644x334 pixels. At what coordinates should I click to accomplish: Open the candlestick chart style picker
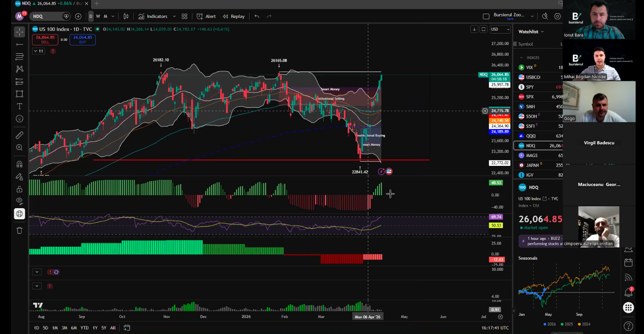126,16
